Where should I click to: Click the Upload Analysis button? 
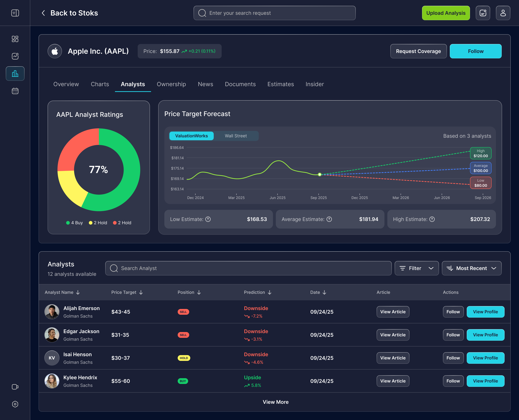coord(446,13)
